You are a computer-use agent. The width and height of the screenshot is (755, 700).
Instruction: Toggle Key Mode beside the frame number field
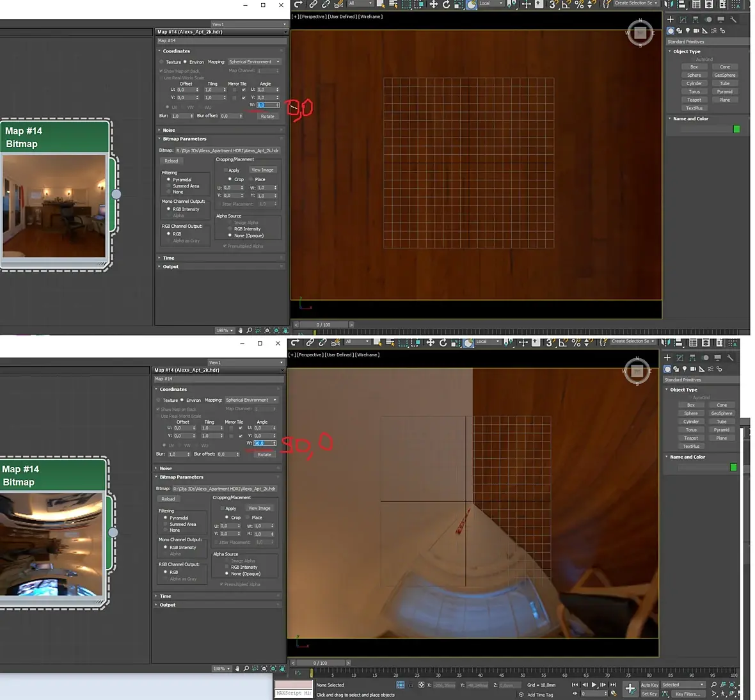tap(575, 693)
